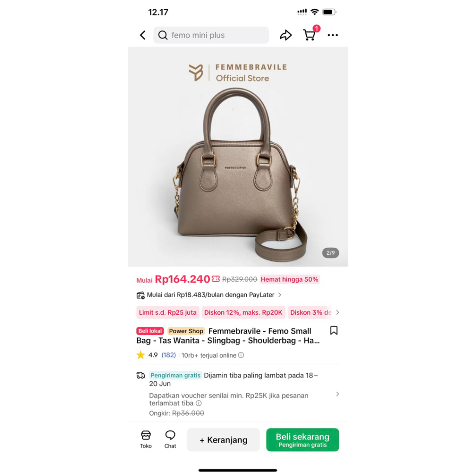Add item with + Keranjang button

coord(223,440)
